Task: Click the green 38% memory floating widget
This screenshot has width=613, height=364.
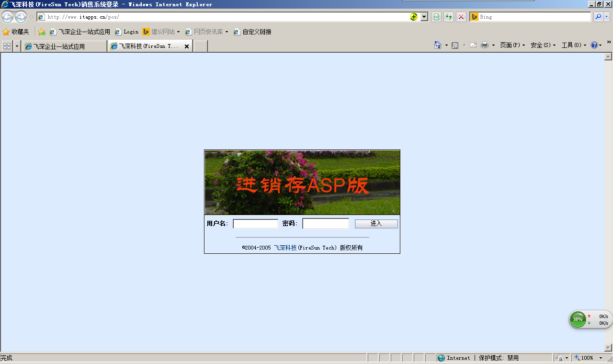Action: click(578, 319)
